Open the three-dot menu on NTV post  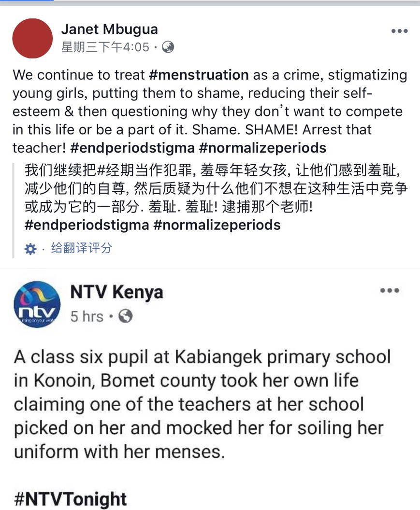click(390, 290)
